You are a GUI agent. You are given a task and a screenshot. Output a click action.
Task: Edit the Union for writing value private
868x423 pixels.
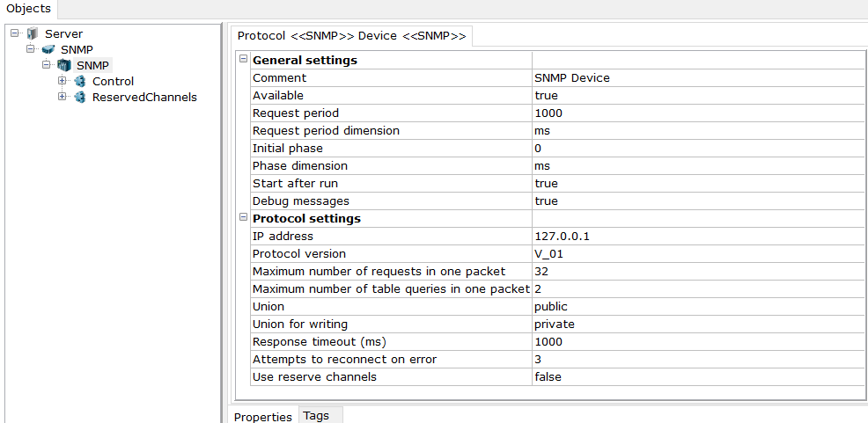[697, 324]
